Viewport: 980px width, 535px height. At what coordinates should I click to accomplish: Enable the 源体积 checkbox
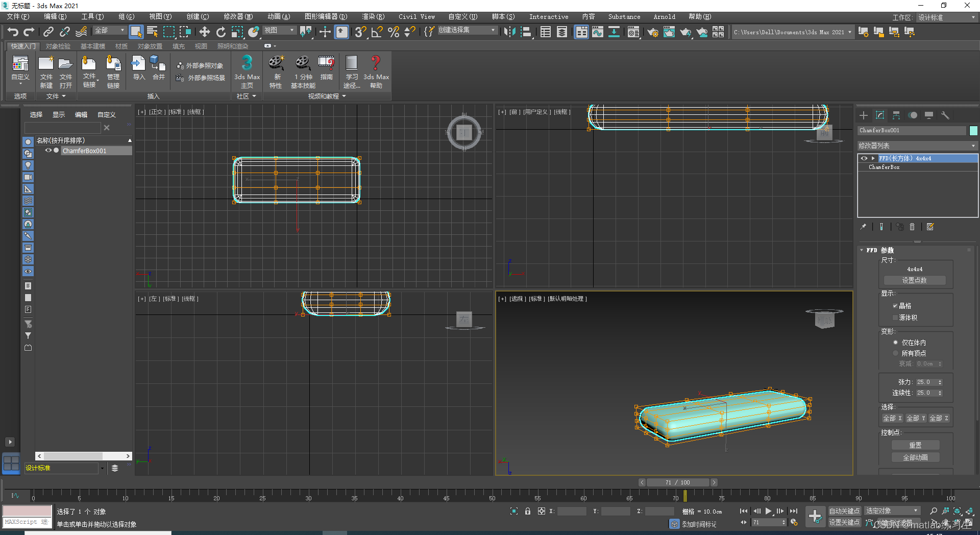click(895, 317)
